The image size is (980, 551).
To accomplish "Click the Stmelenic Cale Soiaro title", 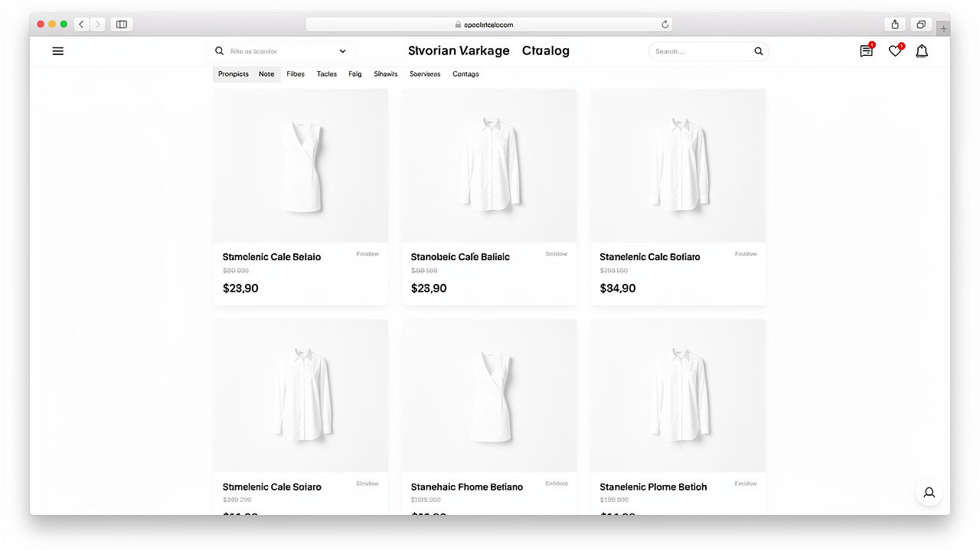I will 272,487.
